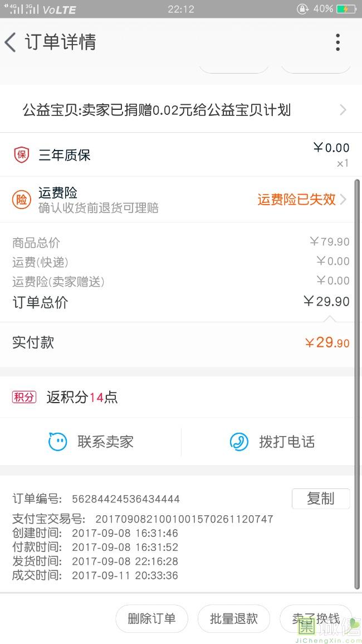362x644 pixels.
Task: Tap the 三年质保 warranty row text
Action: 64,156
